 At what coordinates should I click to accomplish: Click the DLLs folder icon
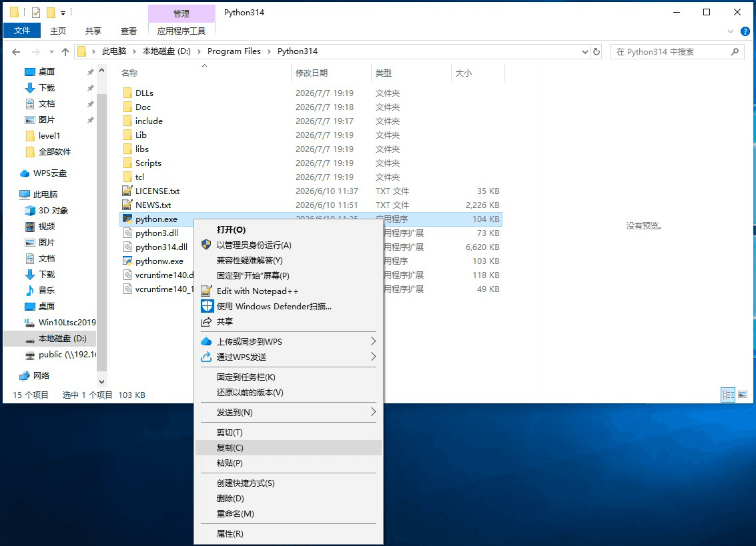click(127, 93)
